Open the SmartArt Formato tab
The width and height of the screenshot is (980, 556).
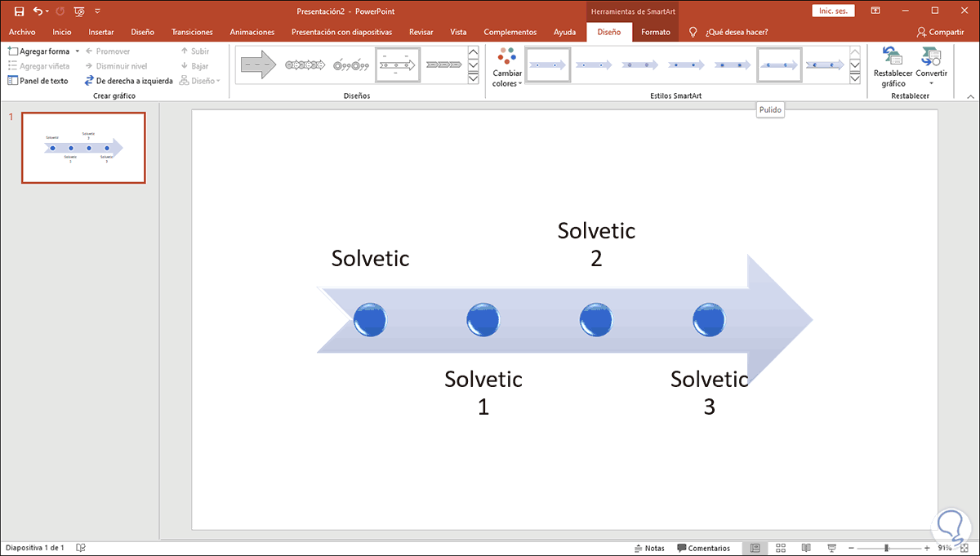(656, 32)
